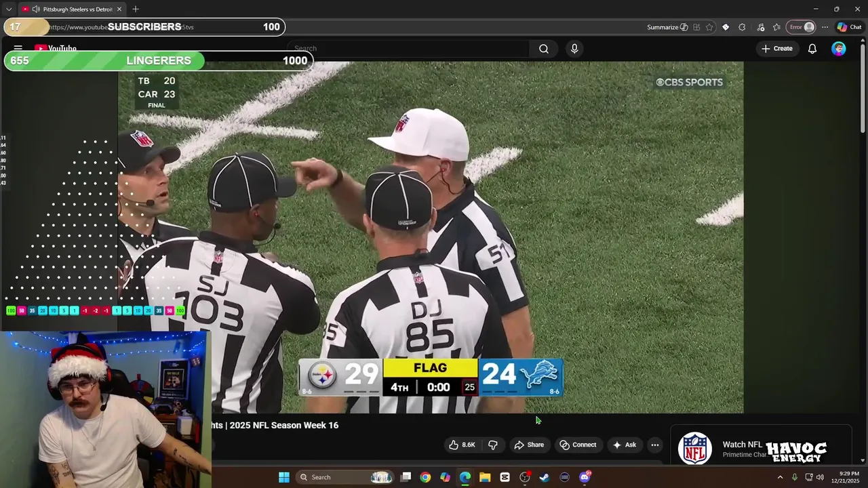Open the media control music icon

pyautogui.click(x=760, y=27)
